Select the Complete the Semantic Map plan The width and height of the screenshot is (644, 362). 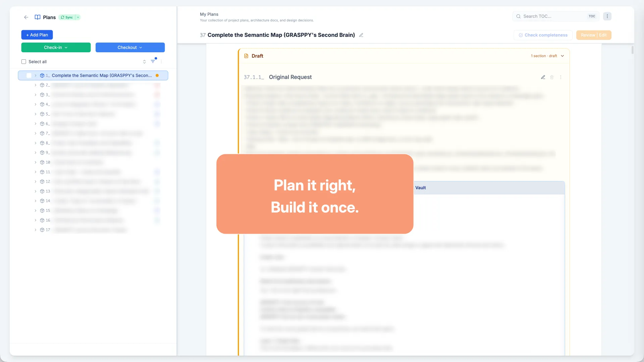coord(93,75)
